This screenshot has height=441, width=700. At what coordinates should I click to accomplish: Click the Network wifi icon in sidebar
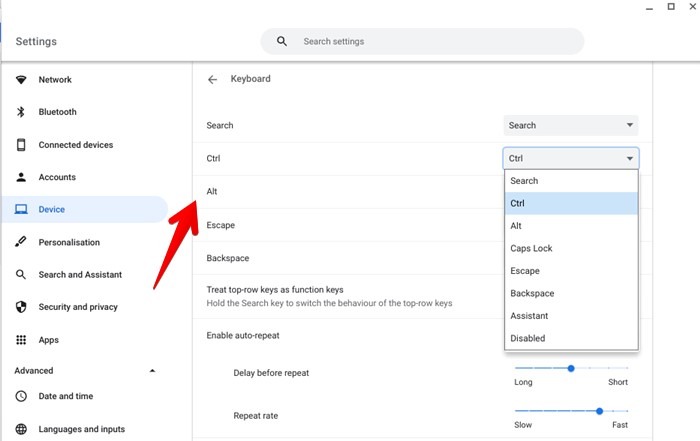(x=21, y=80)
